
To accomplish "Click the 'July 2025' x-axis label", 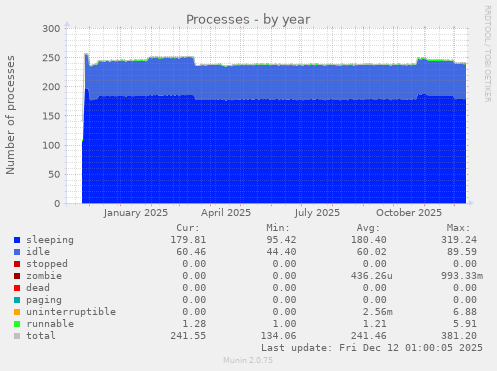I will [x=317, y=213].
